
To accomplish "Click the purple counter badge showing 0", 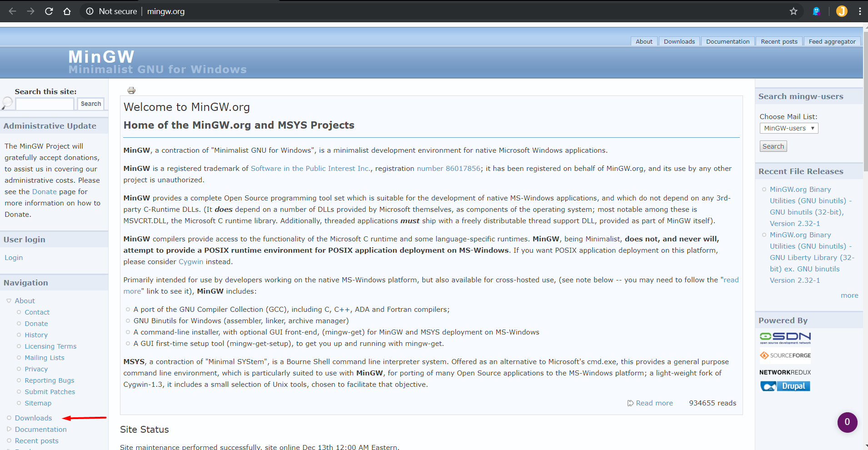I will 847,422.
